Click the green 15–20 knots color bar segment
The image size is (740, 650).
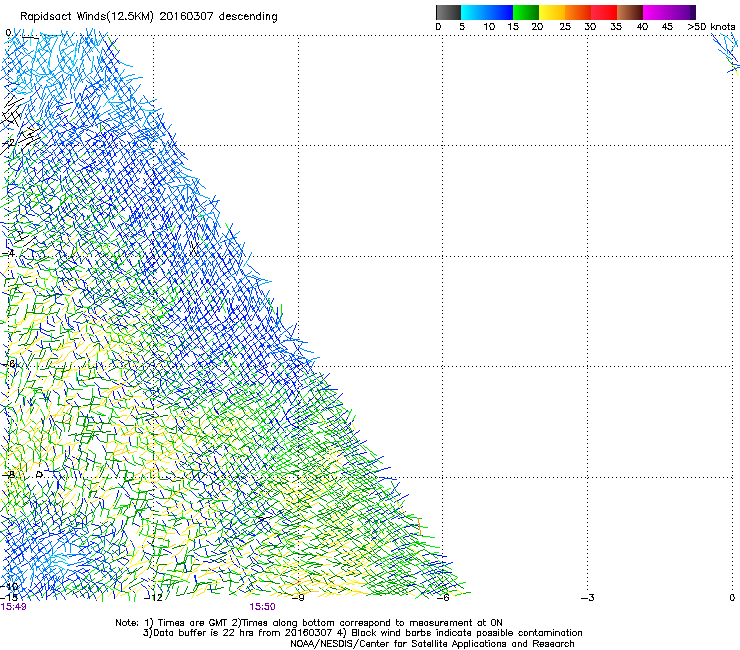tap(526, 12)
